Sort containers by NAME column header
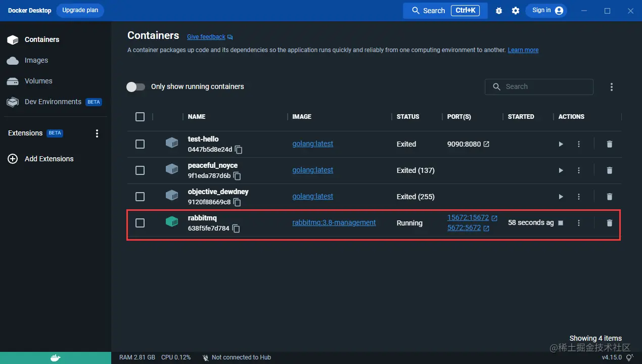The height and width of the screenshot is (364, 642). coord(197,117)
